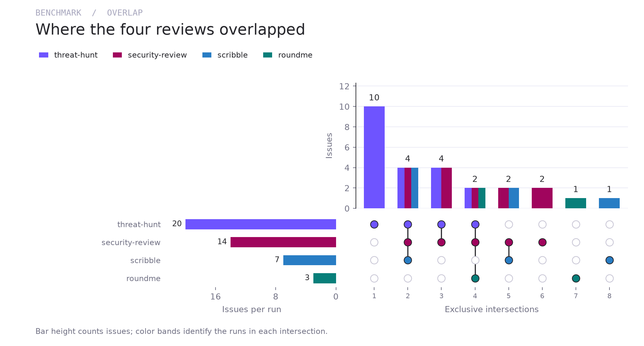Click the threat-hunt legend color swatch
644x346 pixels.
click(43, 55)
